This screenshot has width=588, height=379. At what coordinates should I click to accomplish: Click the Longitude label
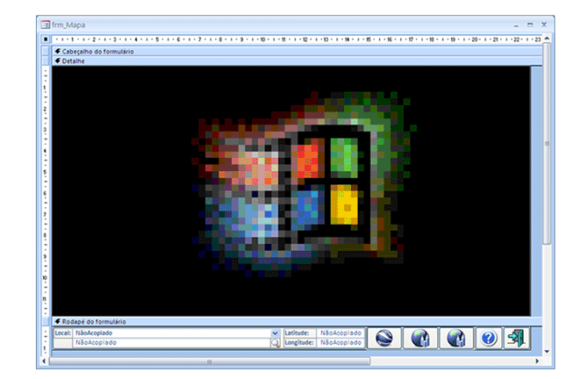[x=299, y=343]
